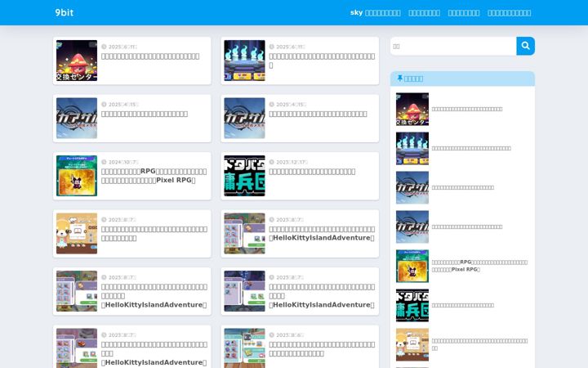Open the blue flames stage thumbnail in the article grid
The width and height of the screenshot is (588, 368).
pyautogui.click(x=244, y=61)
